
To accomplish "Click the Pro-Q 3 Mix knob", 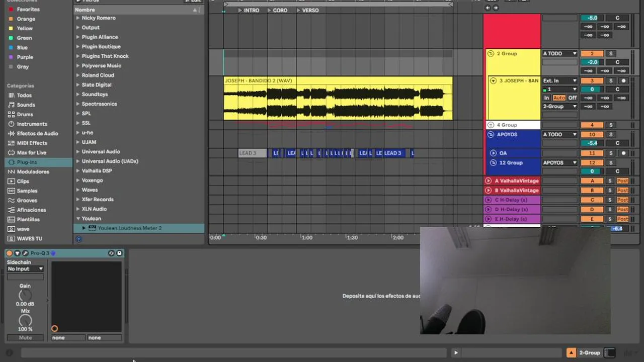I will point(25,321).
